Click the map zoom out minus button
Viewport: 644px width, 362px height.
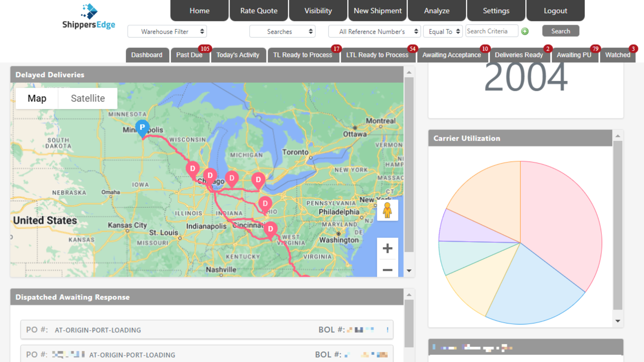(x=387, y=269)
